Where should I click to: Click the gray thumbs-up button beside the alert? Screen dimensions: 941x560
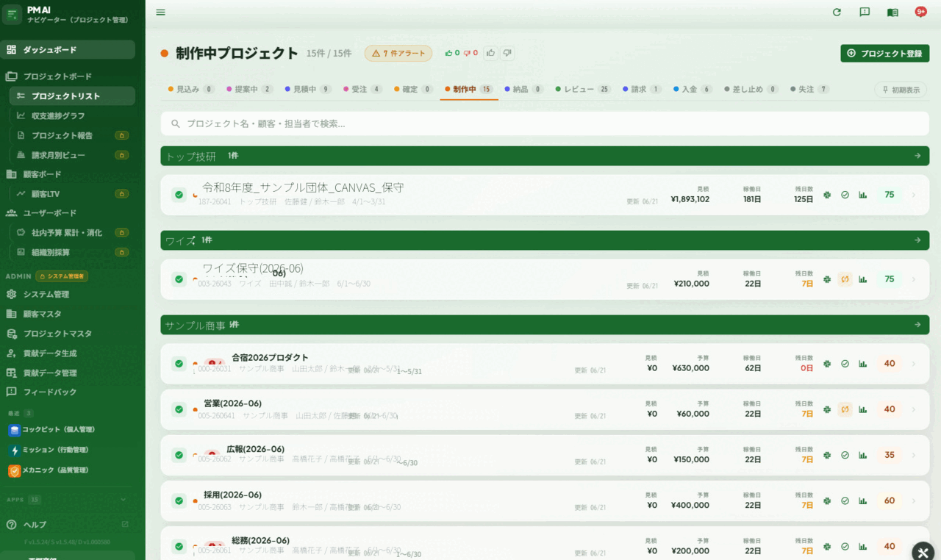point(490,53)
